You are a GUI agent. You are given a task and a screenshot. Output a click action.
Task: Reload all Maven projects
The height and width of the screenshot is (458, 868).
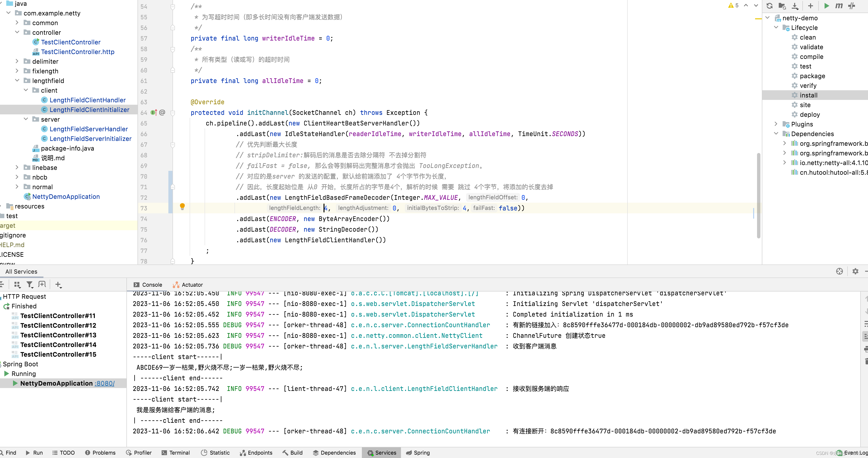[770, 6]
